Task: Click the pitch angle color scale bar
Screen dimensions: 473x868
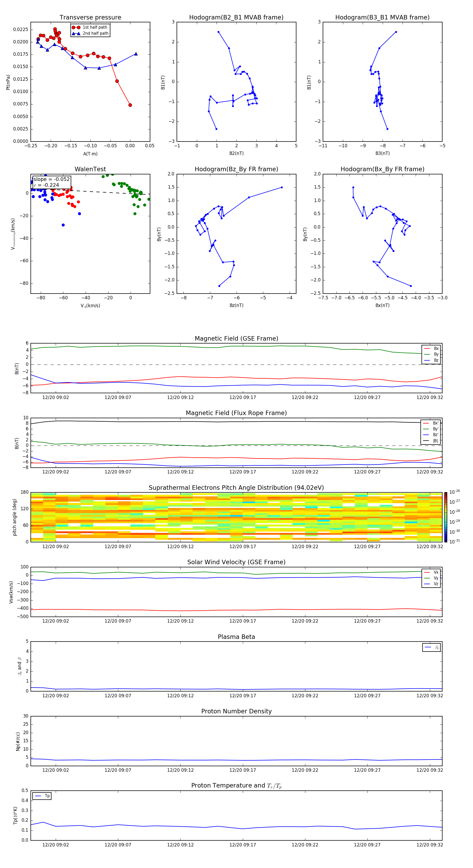Action: (446, 517)
